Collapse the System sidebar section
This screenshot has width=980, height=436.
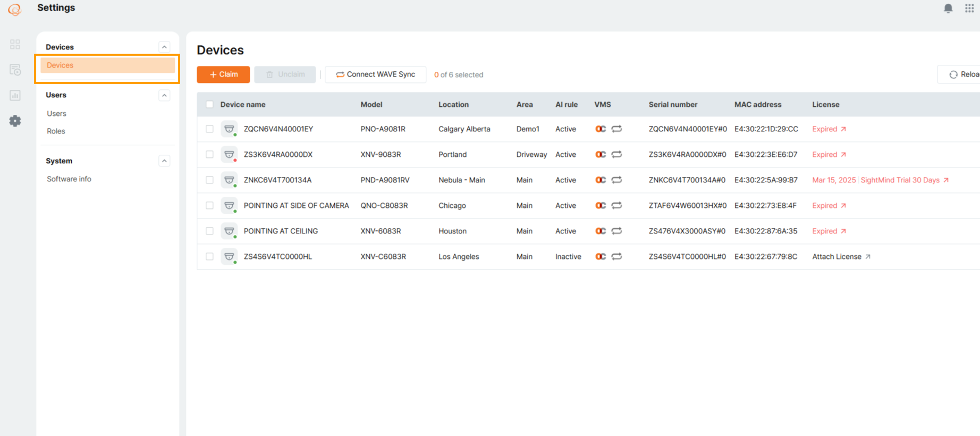click(164, 161)
